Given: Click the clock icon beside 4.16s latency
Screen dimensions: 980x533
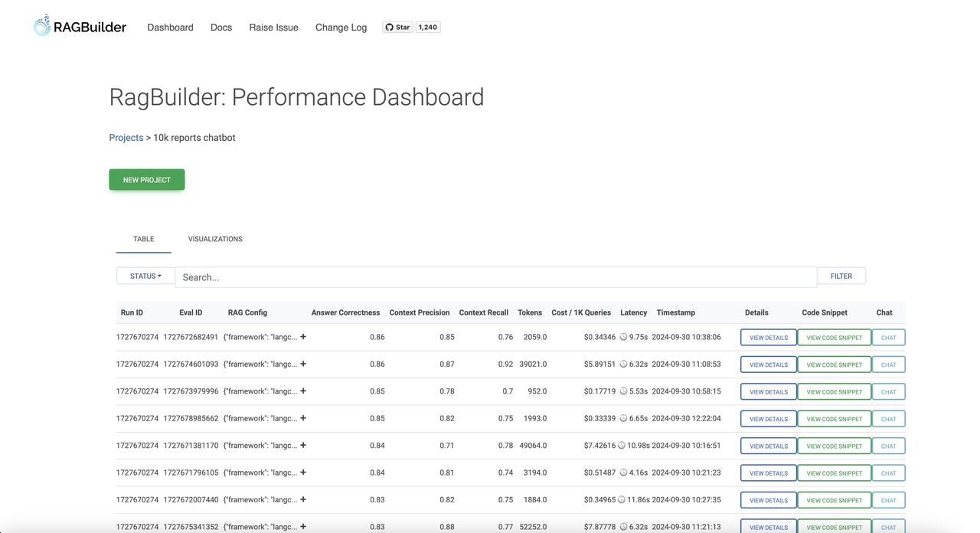Looking at the screenshot, I should (623, 473).
